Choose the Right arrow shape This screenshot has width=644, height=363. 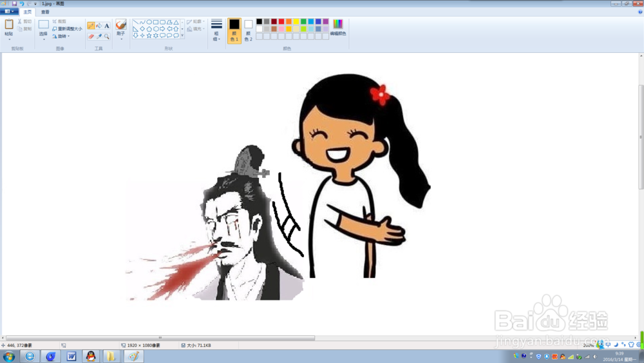[163, 29]
